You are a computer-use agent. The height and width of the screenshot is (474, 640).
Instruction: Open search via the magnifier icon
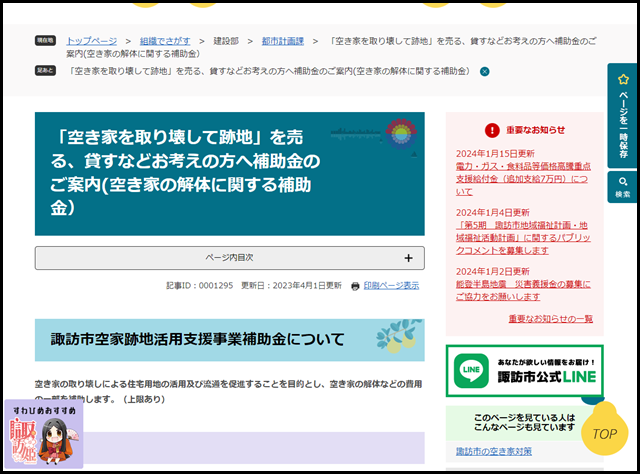pos(622,182)
